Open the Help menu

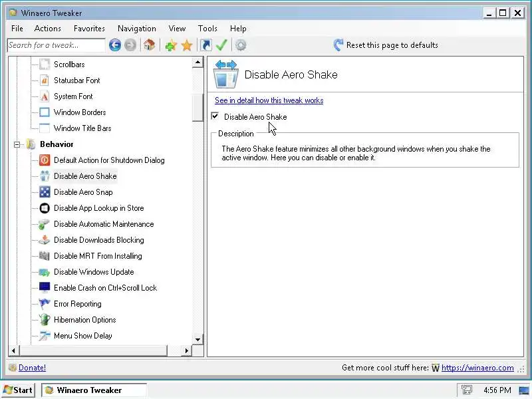pos(238,29)
